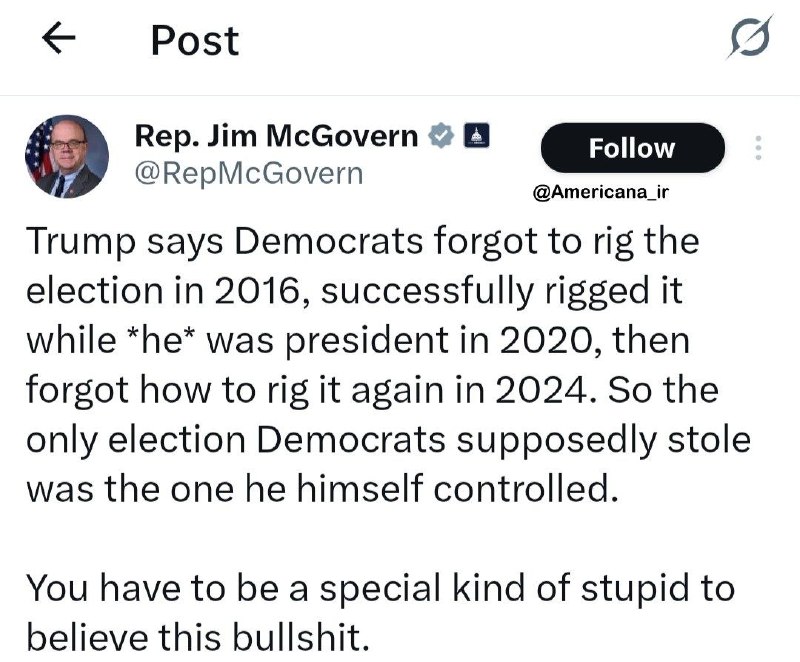The image size is (800, 662).
Task: Tap the line 'You have to be a special kind'
Action: tap(381, 589)
